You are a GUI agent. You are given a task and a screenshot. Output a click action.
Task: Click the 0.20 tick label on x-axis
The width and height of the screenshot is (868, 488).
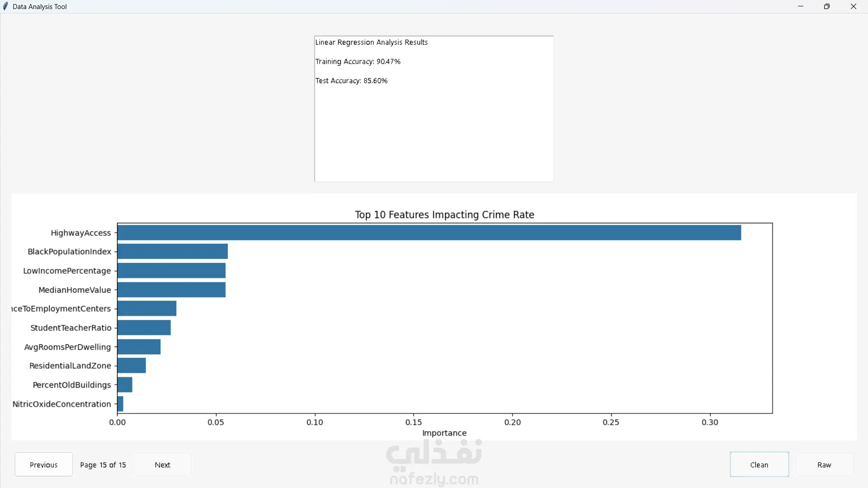(x=513, y=422)
